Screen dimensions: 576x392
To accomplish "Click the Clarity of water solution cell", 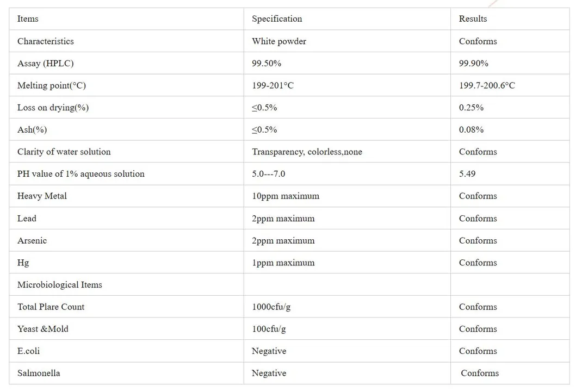I will tap(64, 152).
